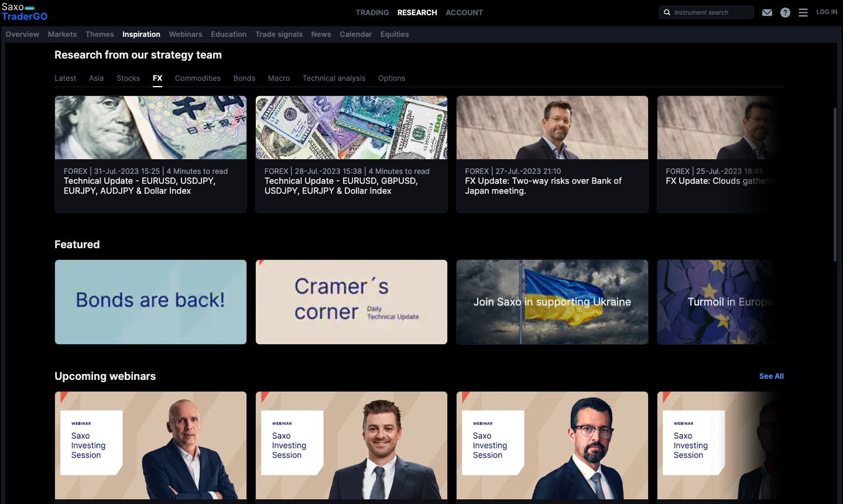Screen dimensions: 843x504
Task: Open the help question mark icon
Action: pyautogui.click(x=785, y=12)
